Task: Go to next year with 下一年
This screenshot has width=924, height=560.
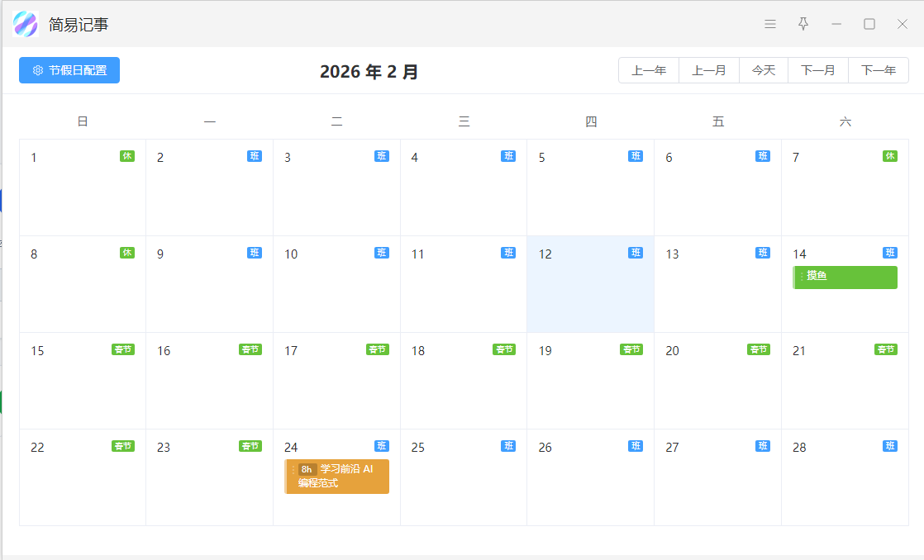Action: click(879, 70)
